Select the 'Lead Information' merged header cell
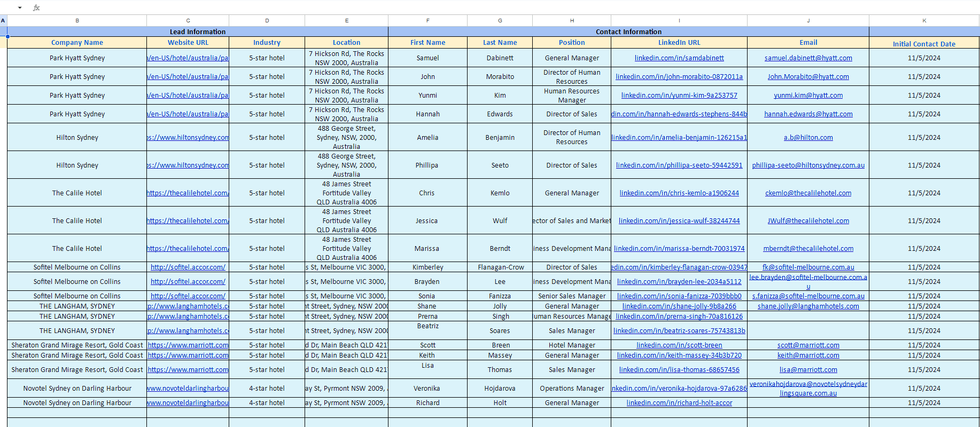980x427 pixels. click(198, 31)
